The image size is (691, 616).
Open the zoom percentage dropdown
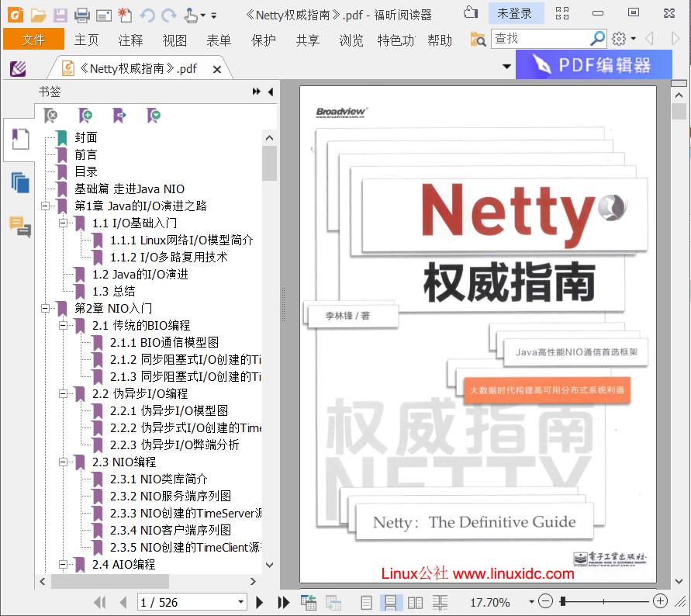pyautogui.click(x=531, y=602)
